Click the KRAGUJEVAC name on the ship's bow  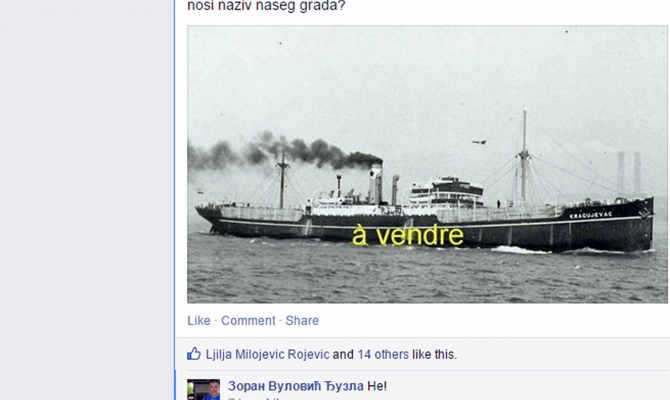click(x=589, y=214)
